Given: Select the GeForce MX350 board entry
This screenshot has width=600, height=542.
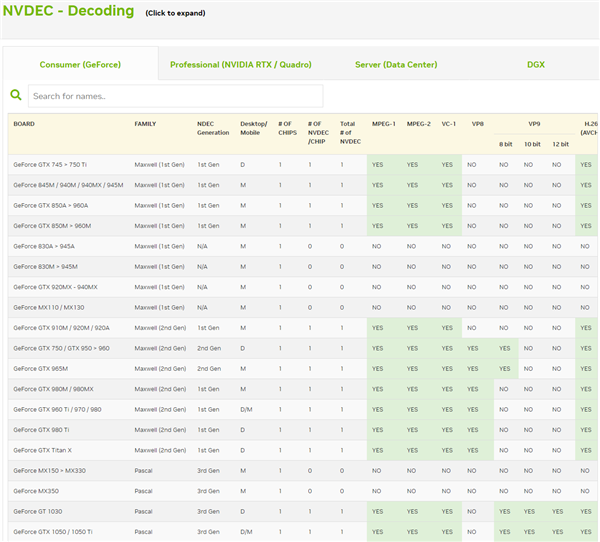Looking at the screenshot, I should (36, 491).
